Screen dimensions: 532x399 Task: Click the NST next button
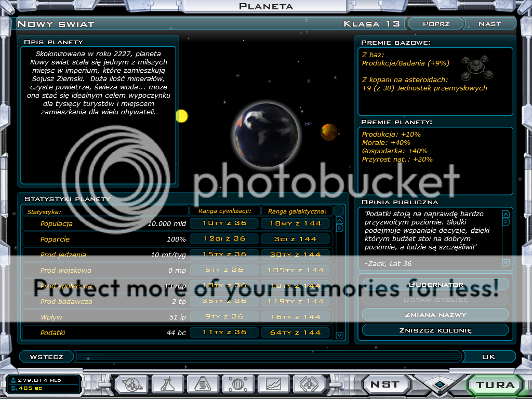pyautogui.click(x=385, y=384)
